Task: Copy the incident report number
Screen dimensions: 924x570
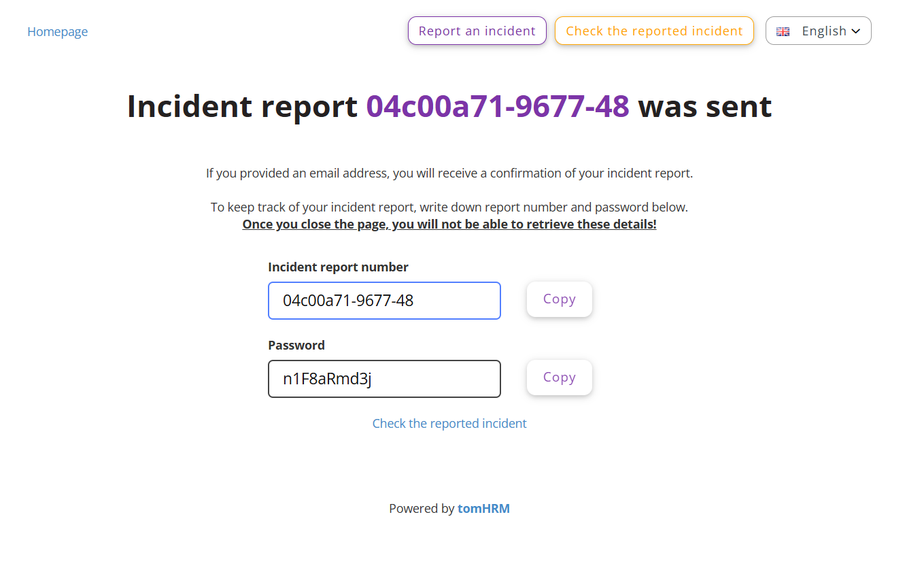Action: (559, 299)
